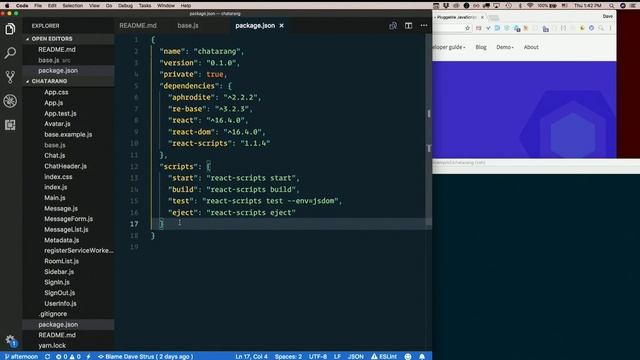Bookmark page with browser star icon
The image size is (640, 360).
click(x=467, y=28)
